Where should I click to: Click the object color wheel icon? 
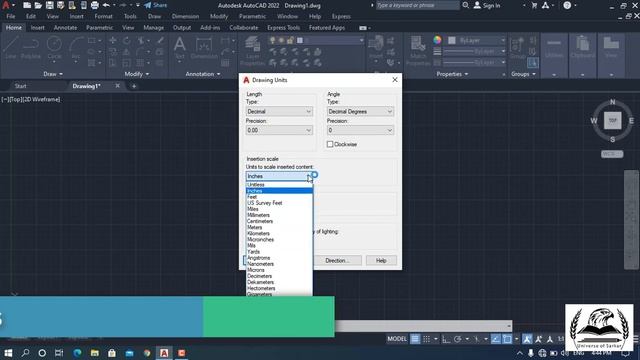437,40
